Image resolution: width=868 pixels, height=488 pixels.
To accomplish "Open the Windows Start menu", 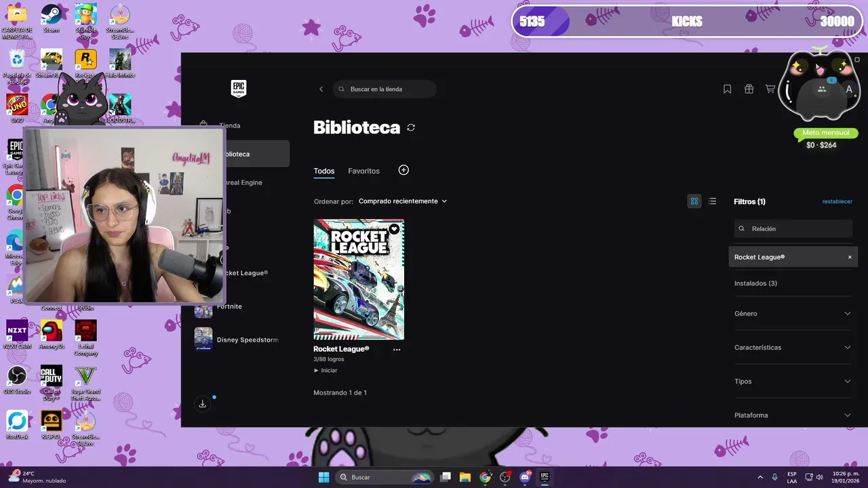I will click(x=323, y=477).
